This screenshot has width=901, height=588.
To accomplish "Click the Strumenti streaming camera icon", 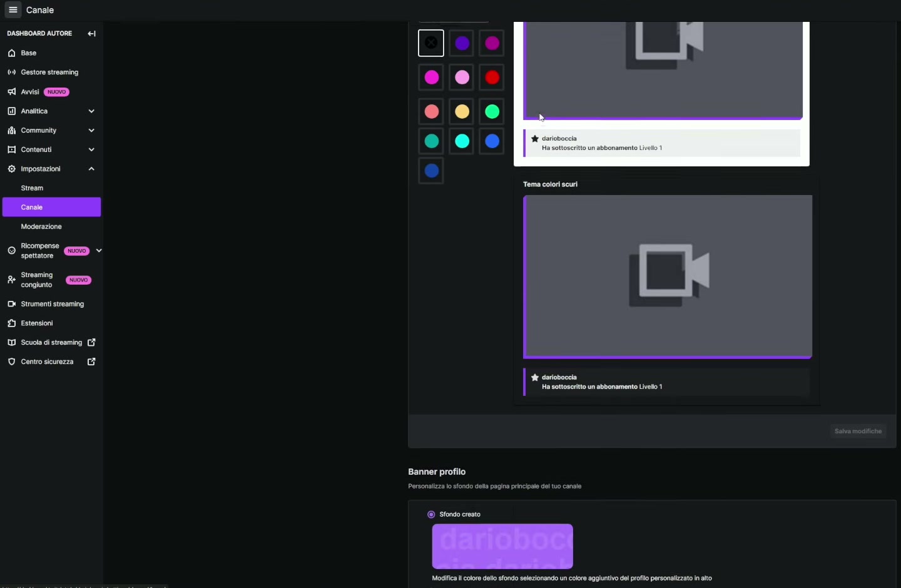I will tap(11, 304).
